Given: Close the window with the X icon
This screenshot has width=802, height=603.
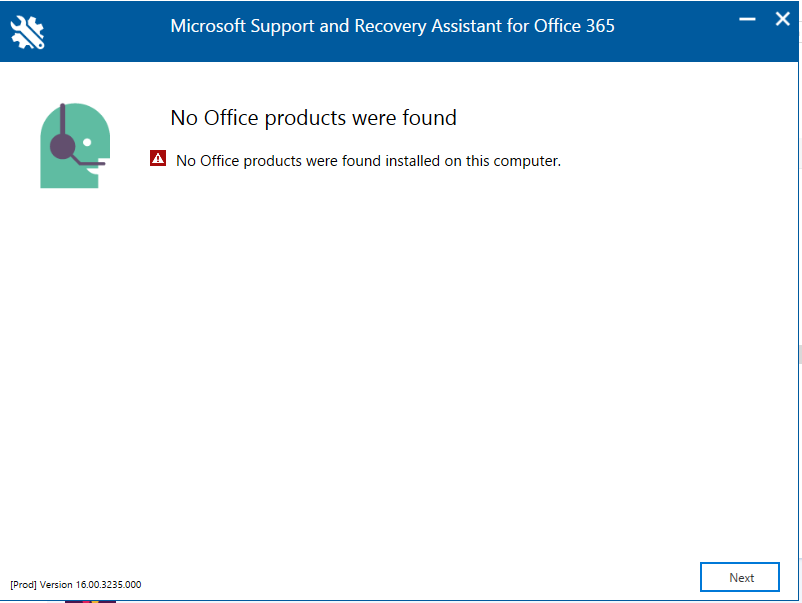Looking at the screenshot, I should pos(782,19).
